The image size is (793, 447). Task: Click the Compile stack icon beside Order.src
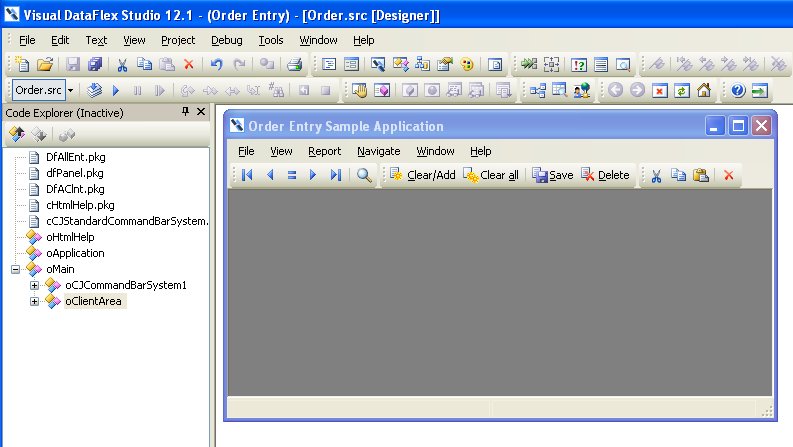[94, 91]
